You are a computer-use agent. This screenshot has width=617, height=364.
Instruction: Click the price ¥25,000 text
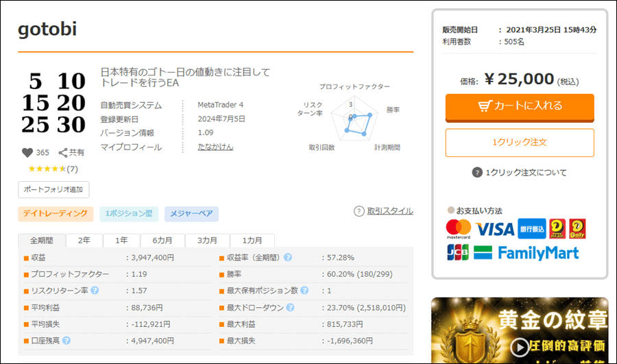(x=520, y=80)
